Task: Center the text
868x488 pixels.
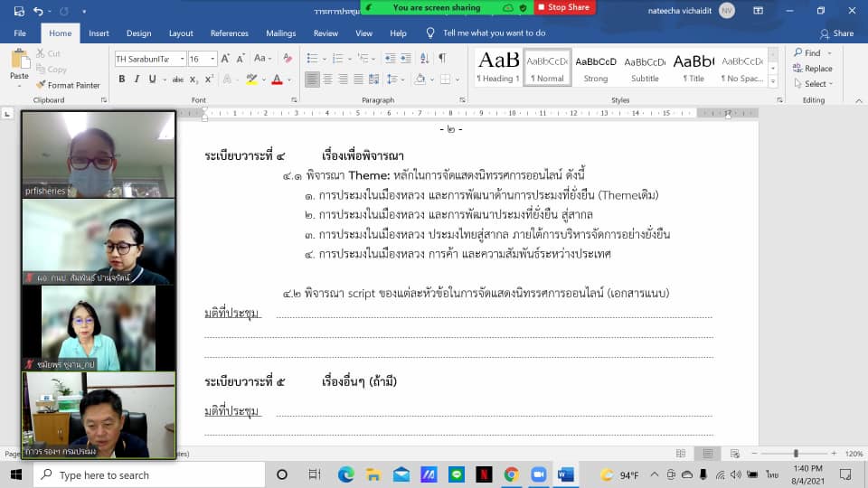Action: (x=327, y=80)
